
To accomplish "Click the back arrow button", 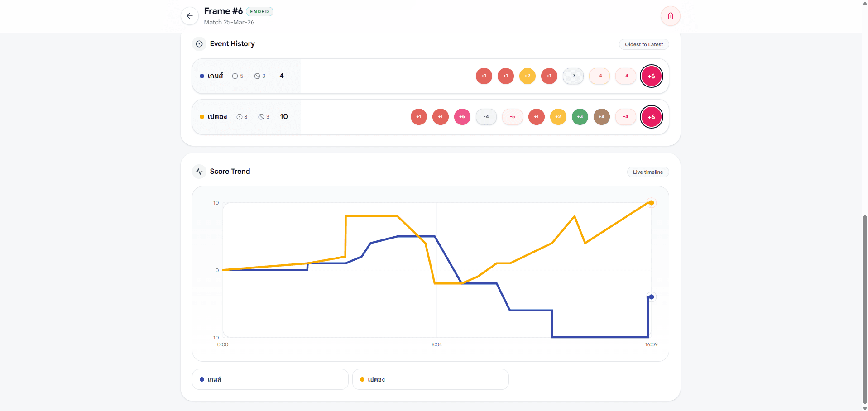I will (x=189, y=16).
